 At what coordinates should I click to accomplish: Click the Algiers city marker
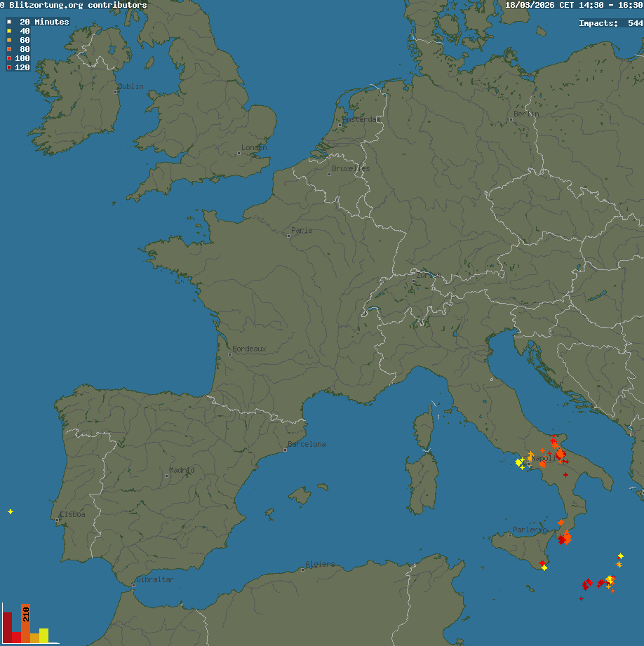coord(302,570)
